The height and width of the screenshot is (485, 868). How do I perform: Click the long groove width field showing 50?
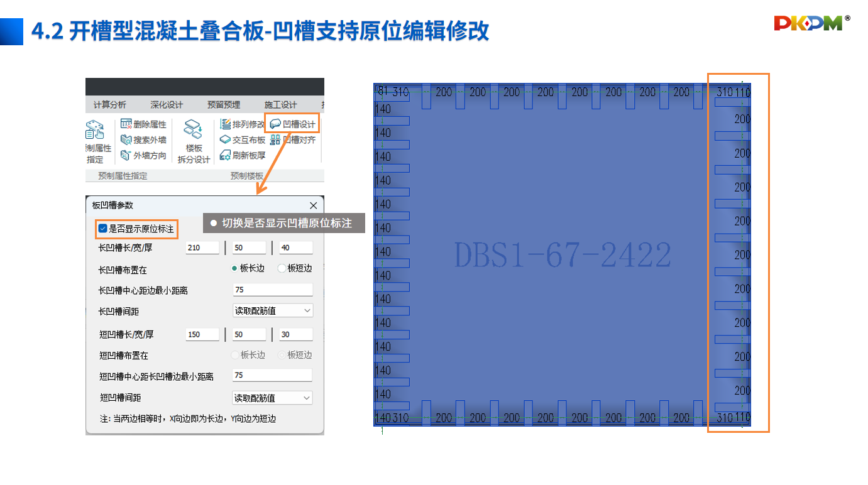250,248
